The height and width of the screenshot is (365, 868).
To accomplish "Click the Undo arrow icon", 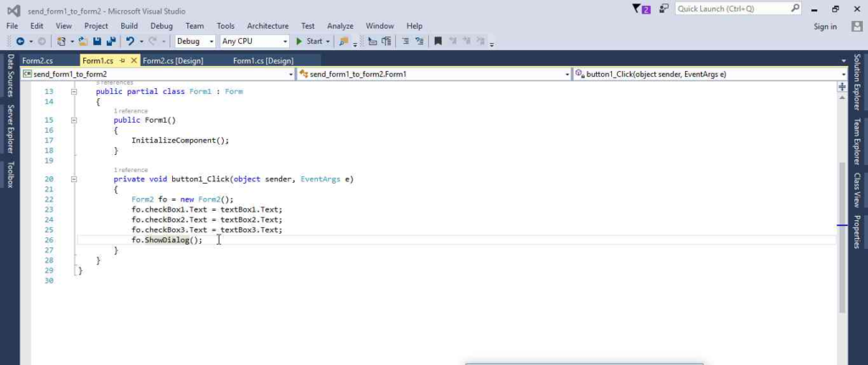I will (130, 41).
